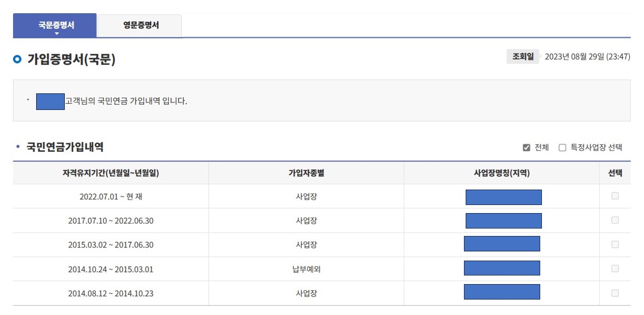Click the blue circle icon beside 가입증명서(국문)

pos(17,60)
